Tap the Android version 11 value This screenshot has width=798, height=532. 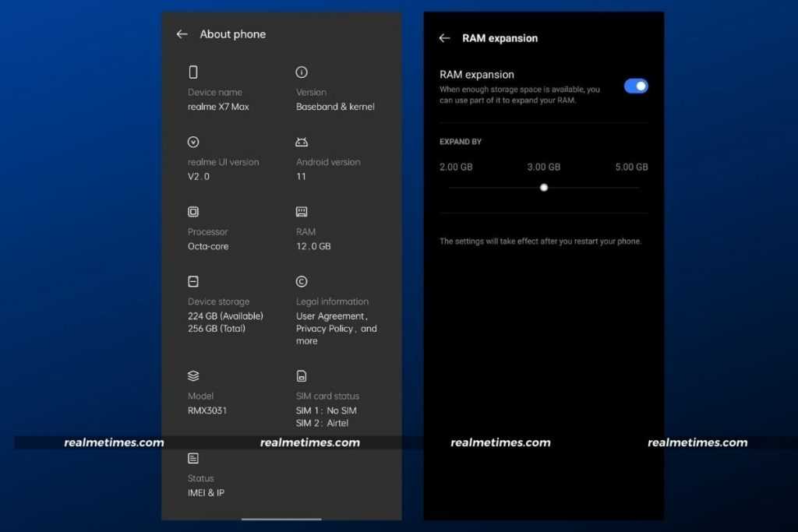click(302, 177)
